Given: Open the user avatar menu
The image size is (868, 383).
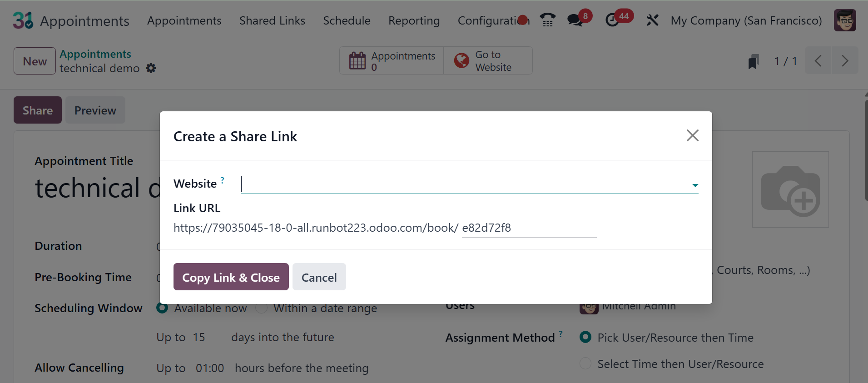Looking at the screenshot, I should 845,20.
